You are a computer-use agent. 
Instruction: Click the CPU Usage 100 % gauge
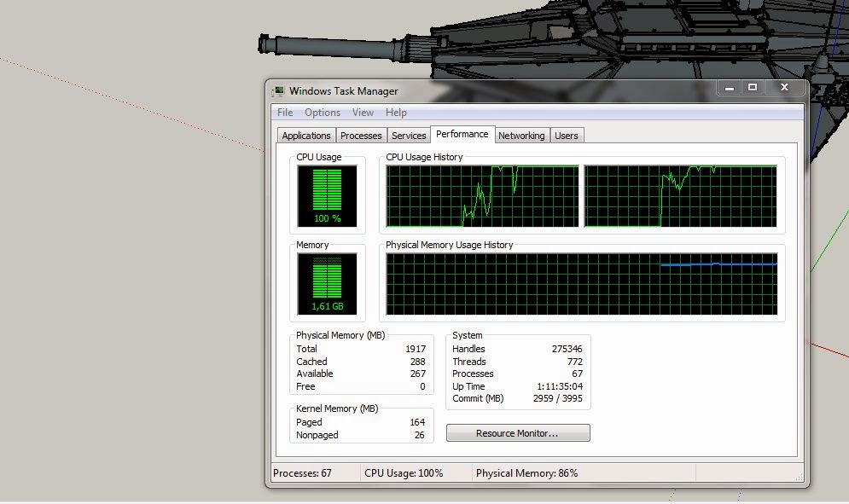tap(327, 196)
